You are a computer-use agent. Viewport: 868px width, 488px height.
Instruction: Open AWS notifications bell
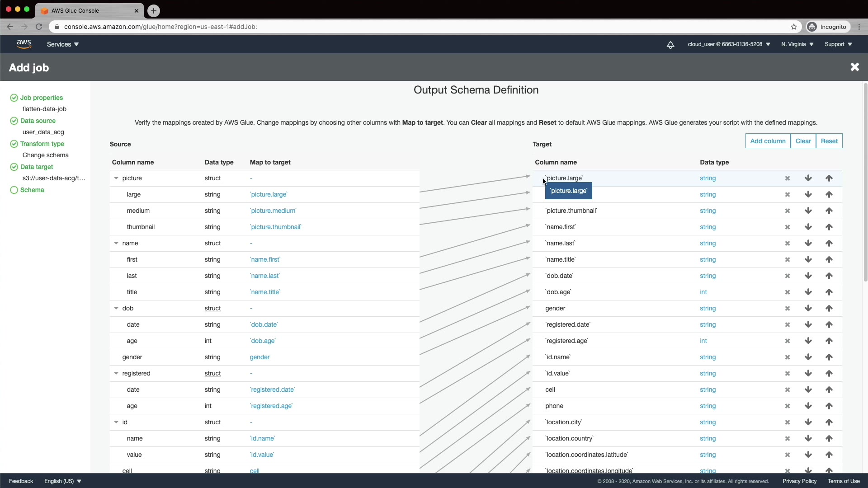click(670, 45)
